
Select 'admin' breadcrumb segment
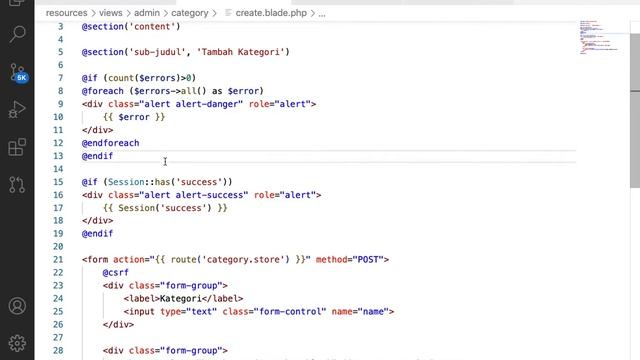click(x=147, y=13)
